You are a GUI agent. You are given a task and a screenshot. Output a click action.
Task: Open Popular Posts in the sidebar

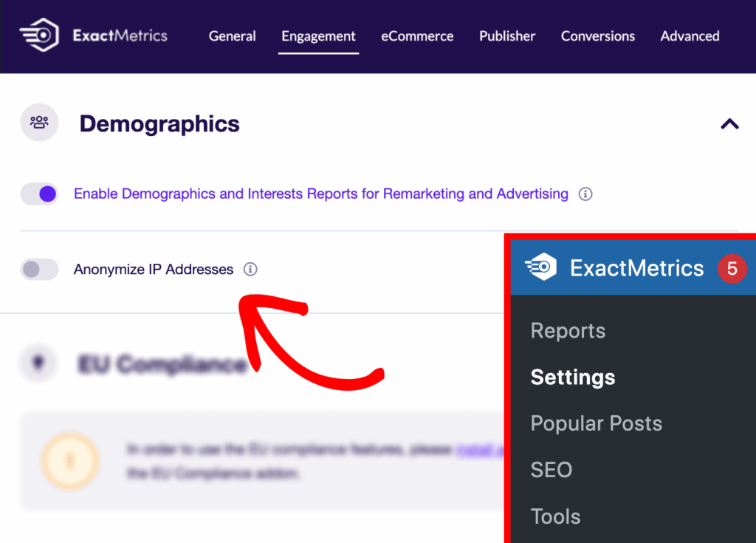(x=597, y=423)
